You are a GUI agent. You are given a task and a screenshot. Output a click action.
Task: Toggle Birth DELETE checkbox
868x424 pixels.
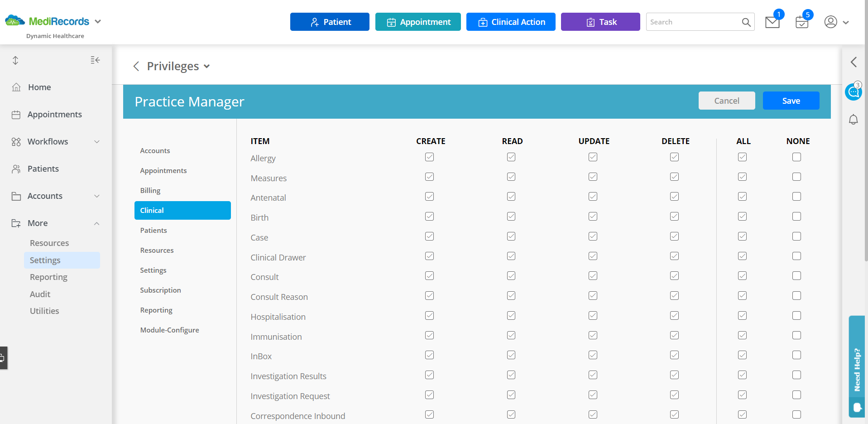(675, 217)
